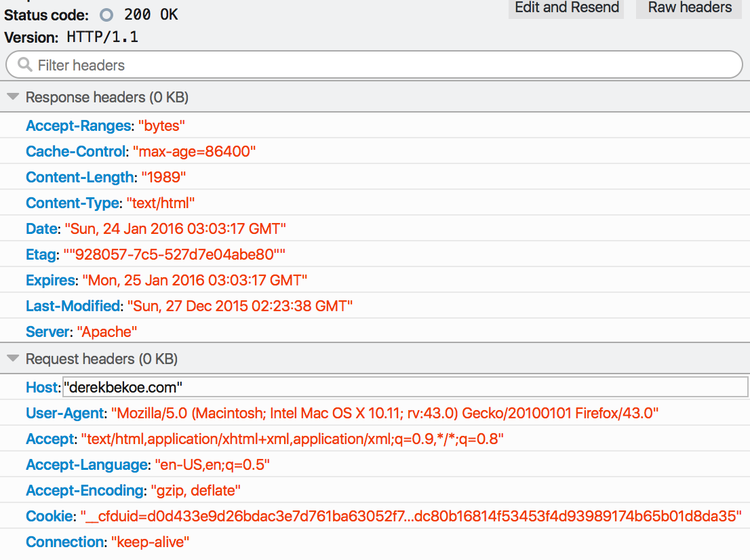Viewport: 750px width, 560px height.
Task: Select the User-Agent header name label
Action: click(65, 414)
